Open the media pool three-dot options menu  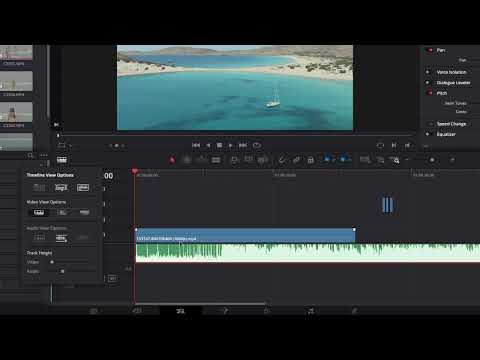point(44,155)
